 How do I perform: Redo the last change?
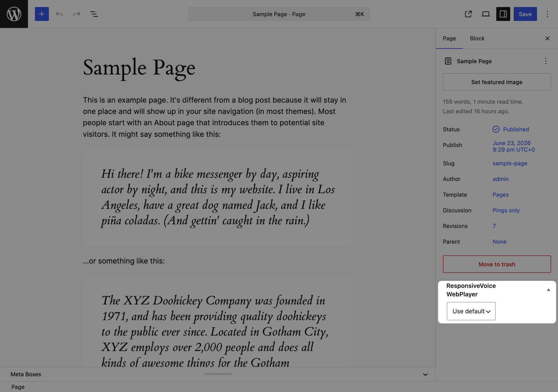point(77,14)
